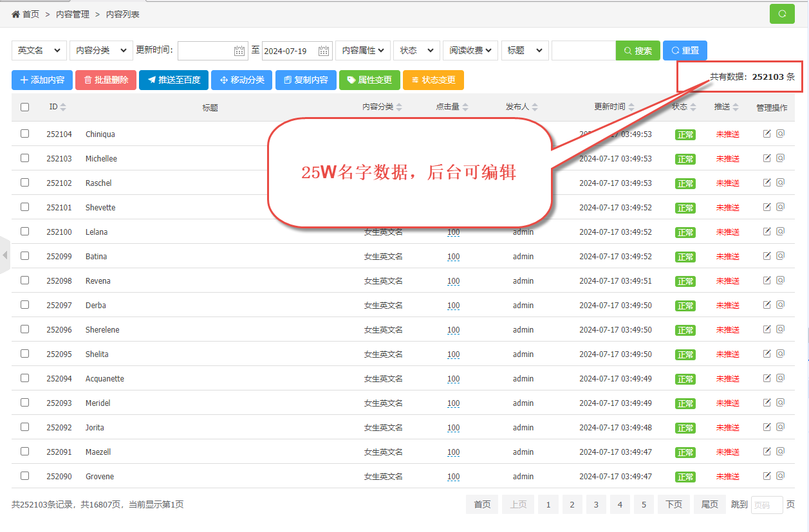Screen dimensions: 809x532
Task: Open the 英文名 dropdown filter
Action: coord(39,51)
